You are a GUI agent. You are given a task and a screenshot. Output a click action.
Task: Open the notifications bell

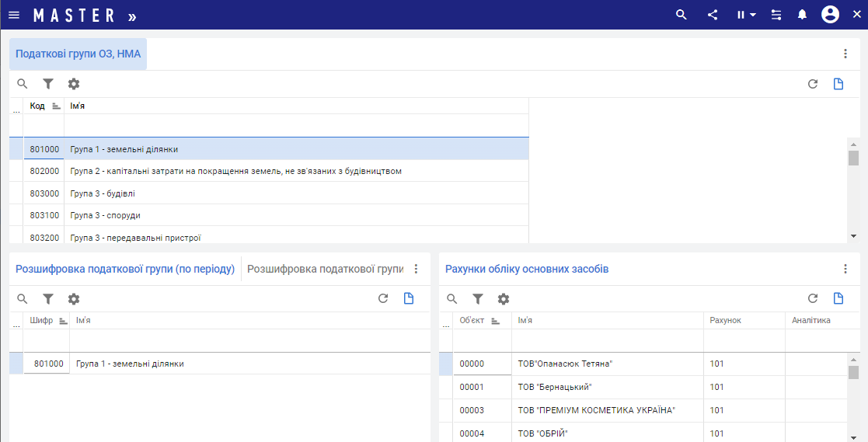point(803,15)
